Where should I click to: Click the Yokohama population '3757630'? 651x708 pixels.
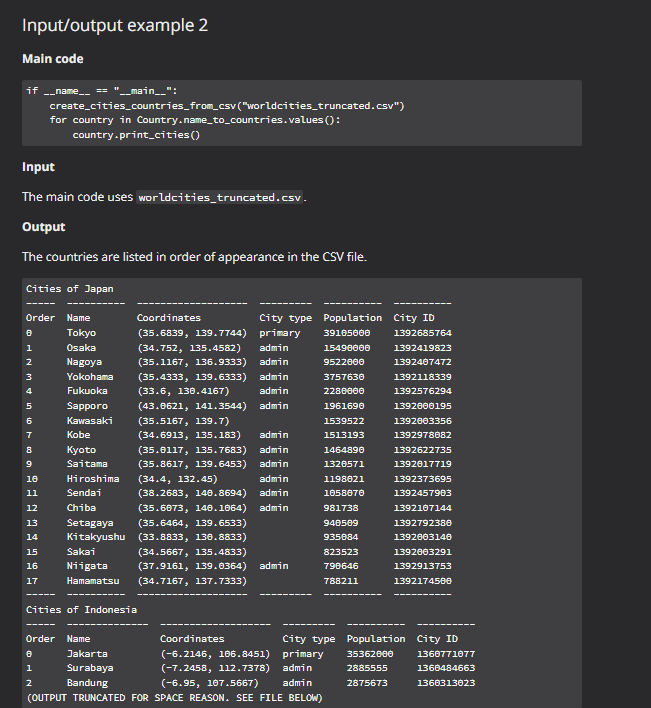coord(344,377)
